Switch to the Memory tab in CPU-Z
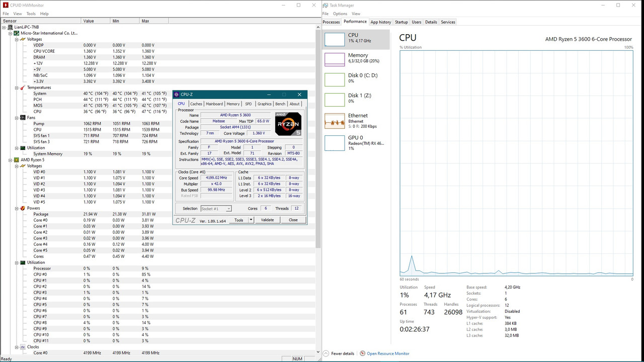The width and height of the screenshot is (644, 362). pos(233,104)
